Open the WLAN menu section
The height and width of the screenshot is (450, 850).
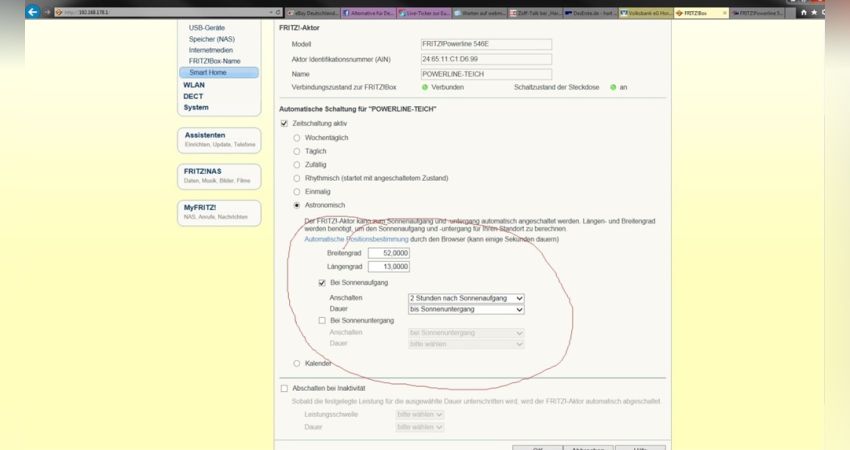[x=194, y=85]
